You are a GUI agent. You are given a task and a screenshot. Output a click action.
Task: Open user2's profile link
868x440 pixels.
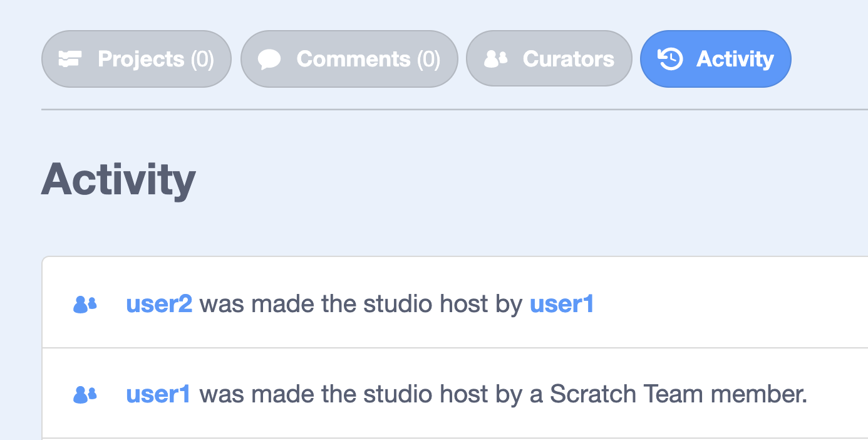point(159,304)
